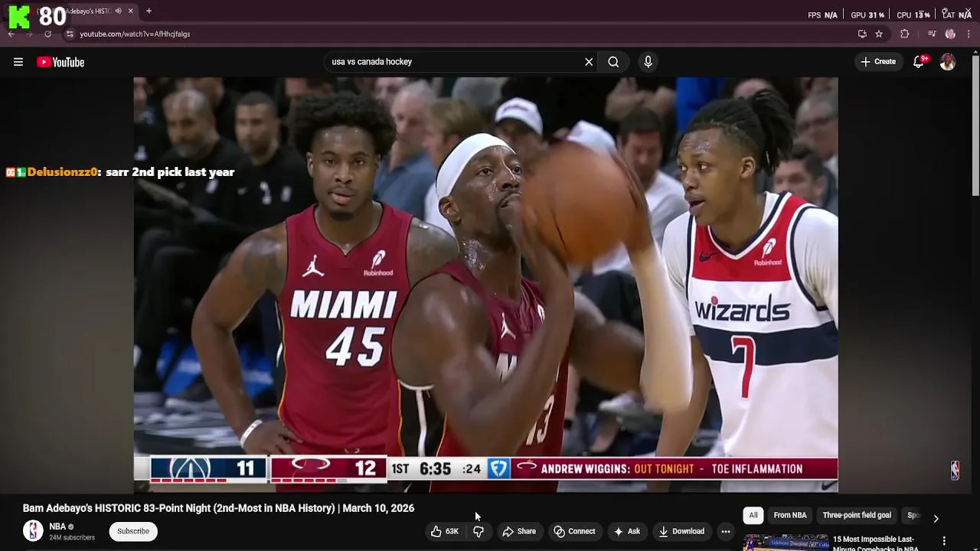Viewport: 980px width, 551px height.
Task: Open the NBA channel avatar
Action: 33,530
